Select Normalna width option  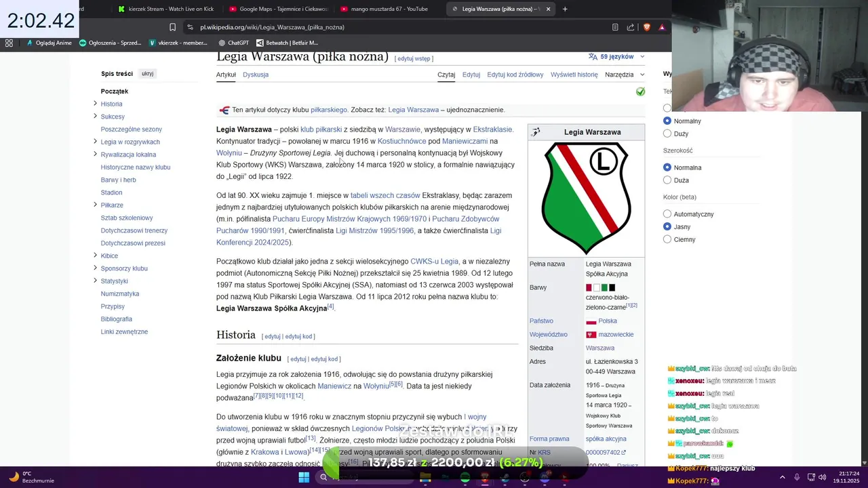click(x=667, y=167)
